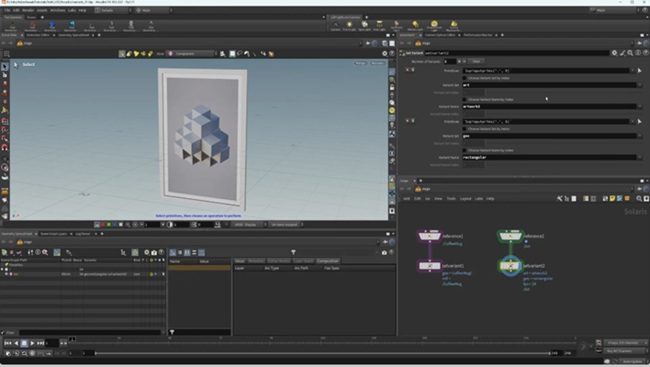Click primitive selector arrow for second Primitives field
This screenshot has width=650, height=367.
coord(640,122)
